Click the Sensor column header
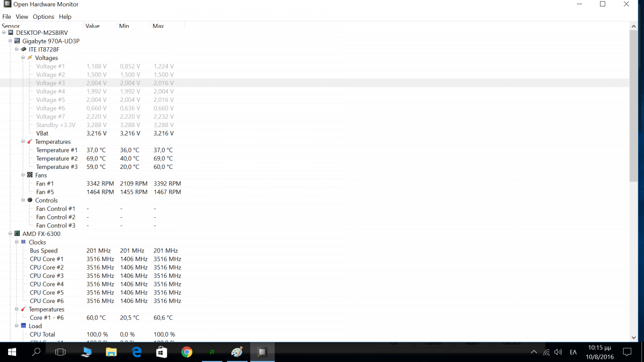 coord(42,26)
